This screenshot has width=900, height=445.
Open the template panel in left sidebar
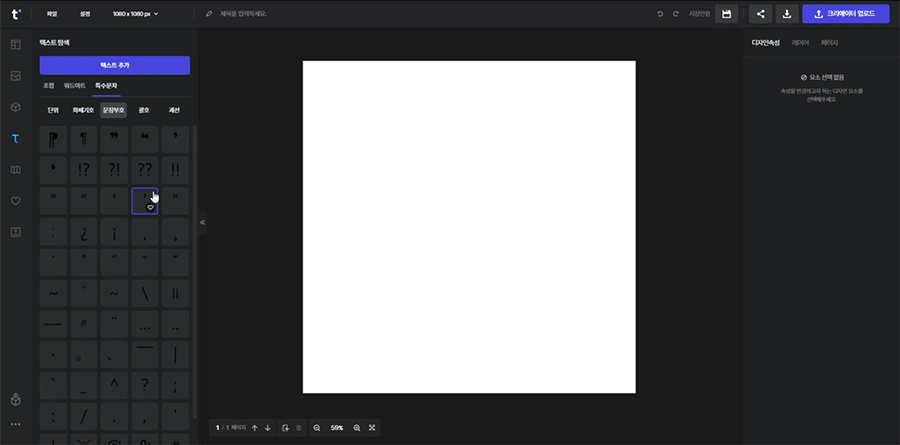click(15, 45)
